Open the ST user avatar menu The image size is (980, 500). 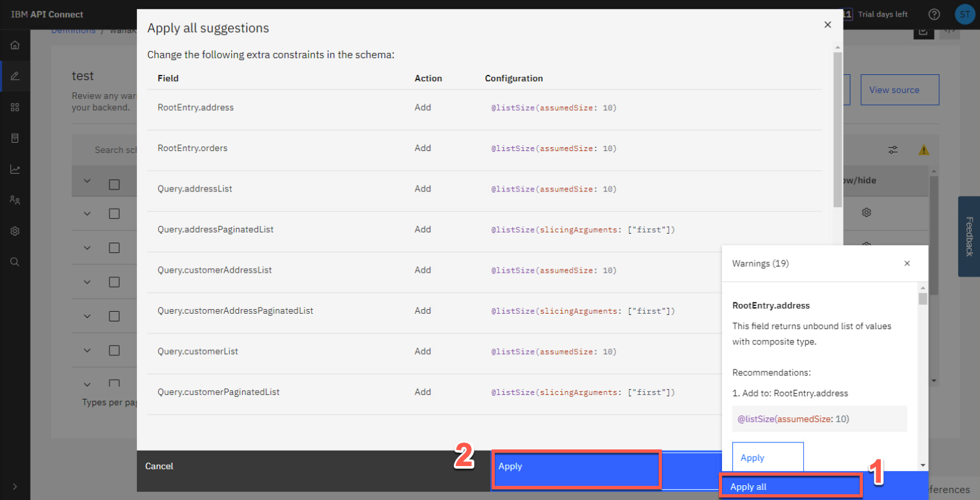[964, 14]
